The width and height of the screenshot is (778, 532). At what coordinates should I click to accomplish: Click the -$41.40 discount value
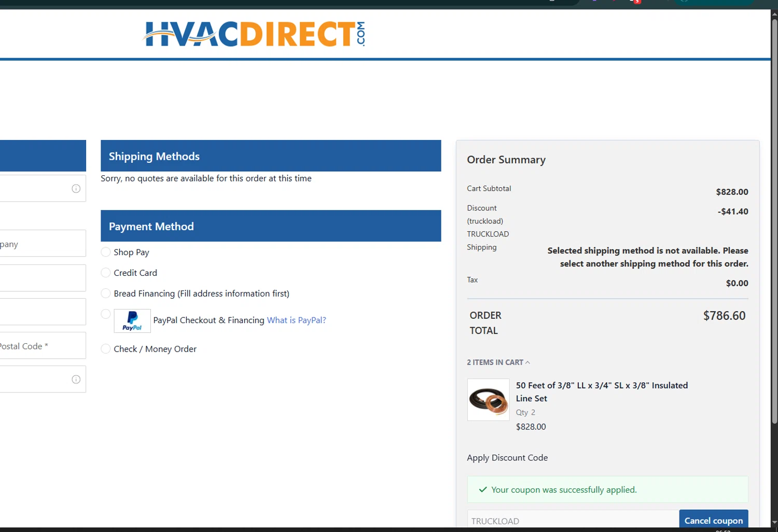point(733,212)
